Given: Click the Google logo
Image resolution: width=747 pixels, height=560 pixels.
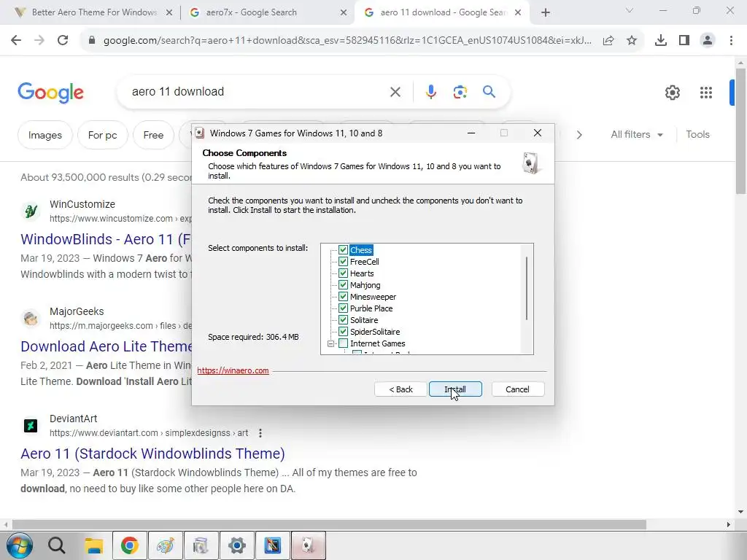Looking at the screenshot, I should [50, 93].
